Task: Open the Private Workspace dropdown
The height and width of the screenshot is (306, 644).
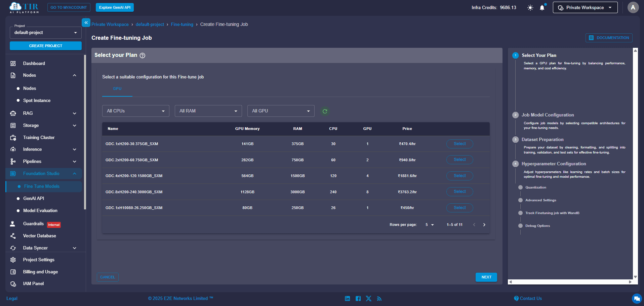Action: [585, 7]
